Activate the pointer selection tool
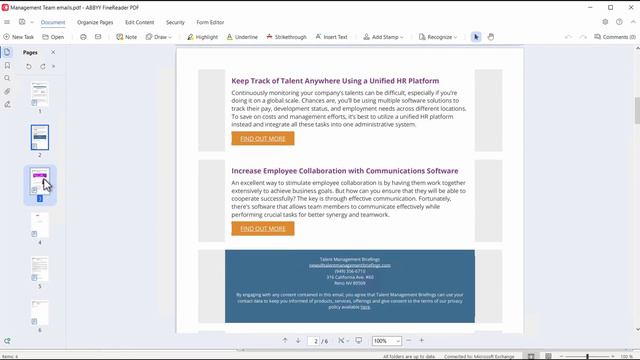 [476, 37]
